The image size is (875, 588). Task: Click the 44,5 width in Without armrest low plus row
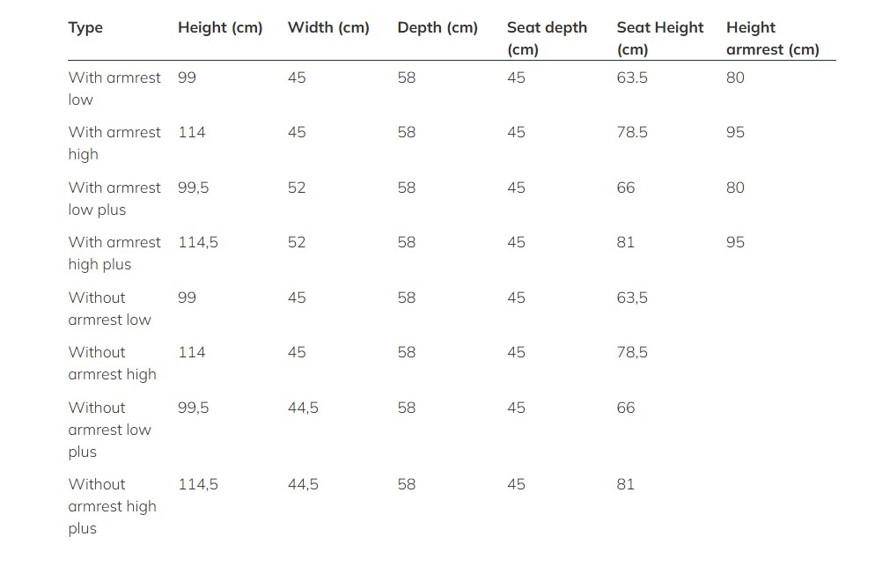pyautogui.click(x=303, y=408)
